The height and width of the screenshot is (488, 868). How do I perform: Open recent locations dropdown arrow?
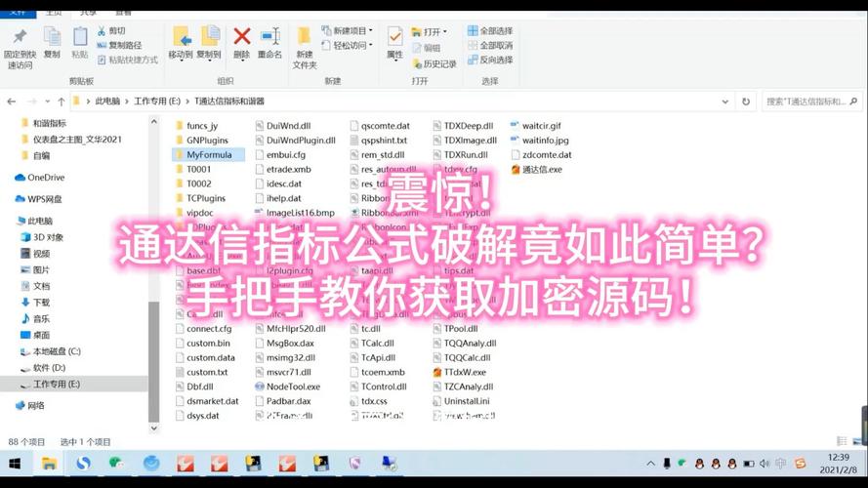point(48,102)
